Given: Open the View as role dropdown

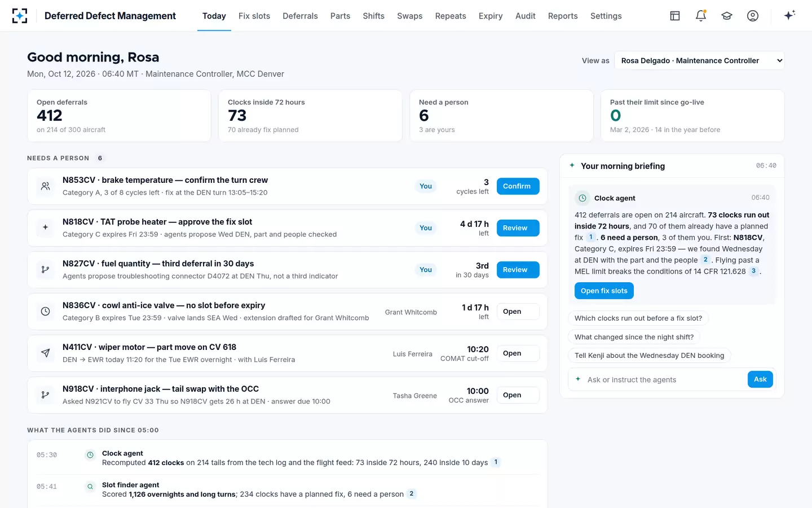Looking at the screenshot, I should (699, 61).
